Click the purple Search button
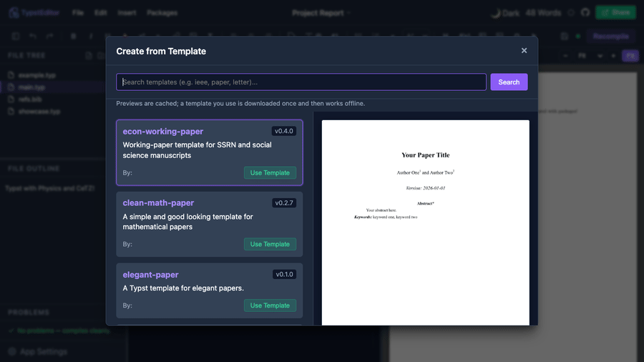Viewport: 644px width, 362px height. (x=509, y=82)
